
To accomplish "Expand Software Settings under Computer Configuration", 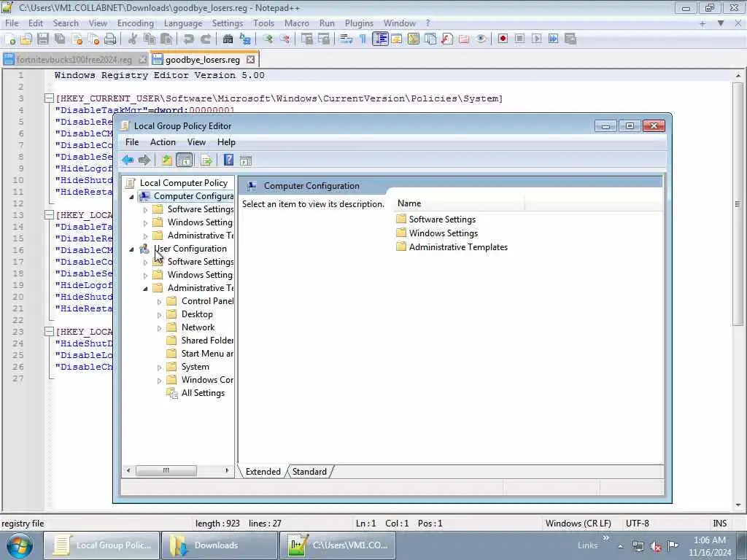I will point(146,210).
